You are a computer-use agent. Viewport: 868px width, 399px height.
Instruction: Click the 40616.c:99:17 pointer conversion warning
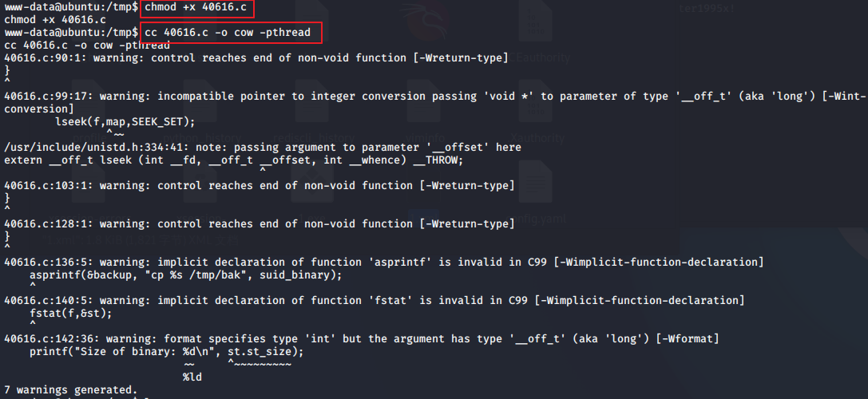319,96
